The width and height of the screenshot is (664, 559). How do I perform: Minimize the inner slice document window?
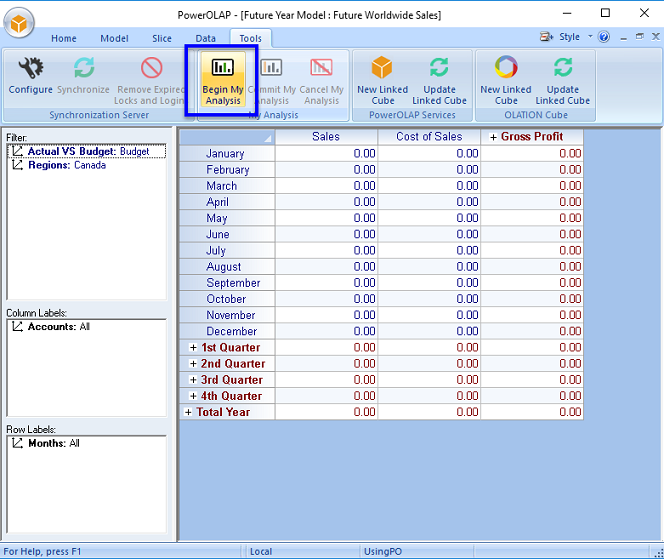click(x=623, y=37)
